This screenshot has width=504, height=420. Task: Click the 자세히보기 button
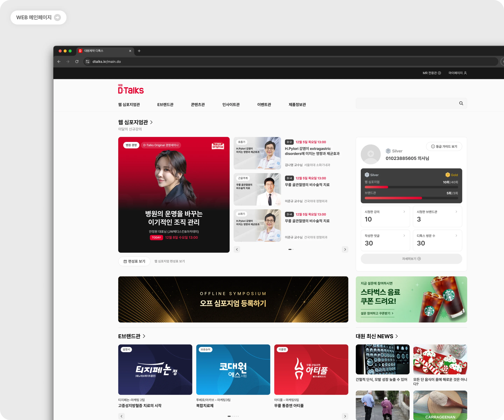(x=411, y=259)
